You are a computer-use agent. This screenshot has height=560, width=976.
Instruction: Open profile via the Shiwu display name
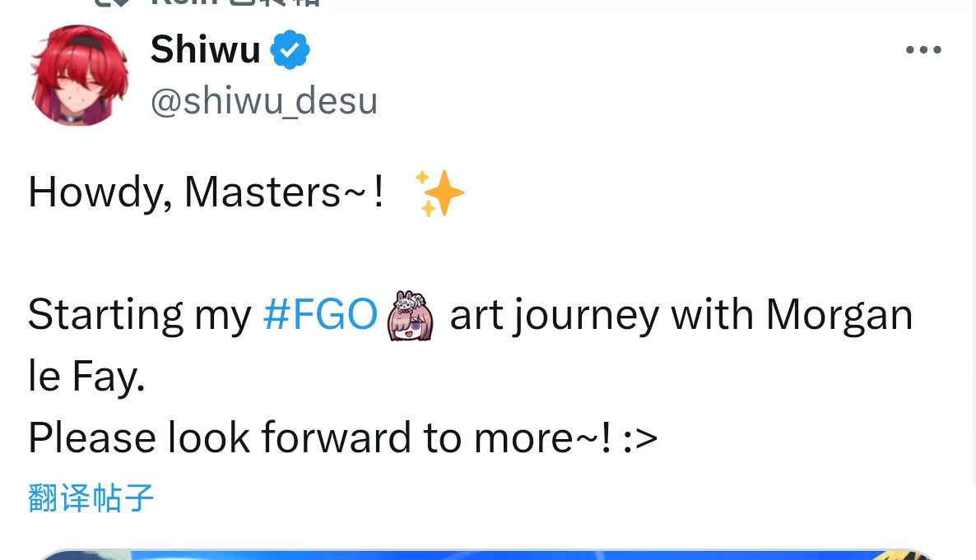click(206, 50)
